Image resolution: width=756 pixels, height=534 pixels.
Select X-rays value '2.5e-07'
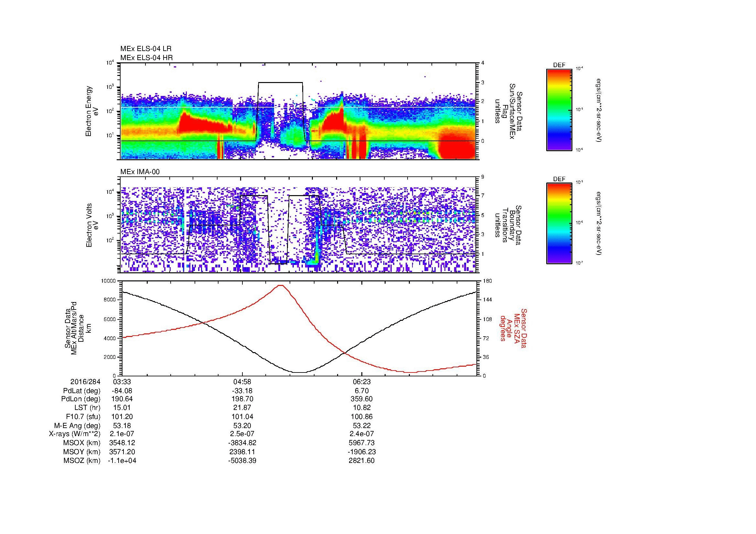click(x=242, y=434)
